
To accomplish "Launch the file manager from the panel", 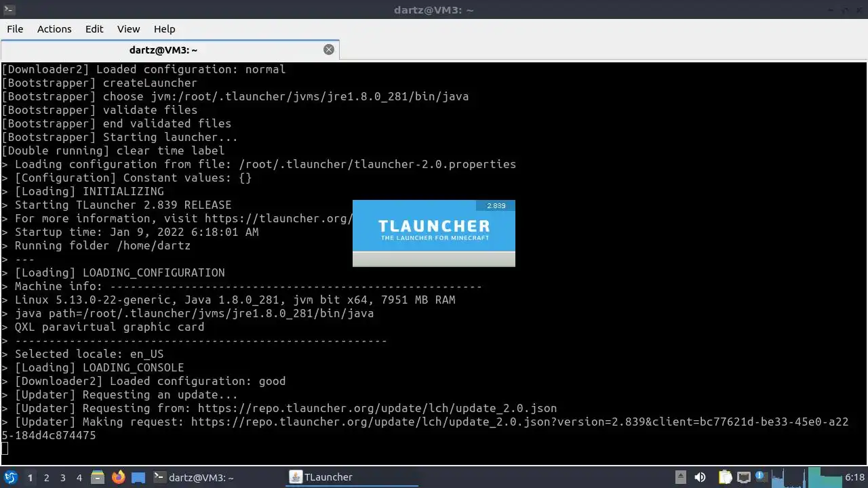I will pyautogui.click(x=98, y=477).
